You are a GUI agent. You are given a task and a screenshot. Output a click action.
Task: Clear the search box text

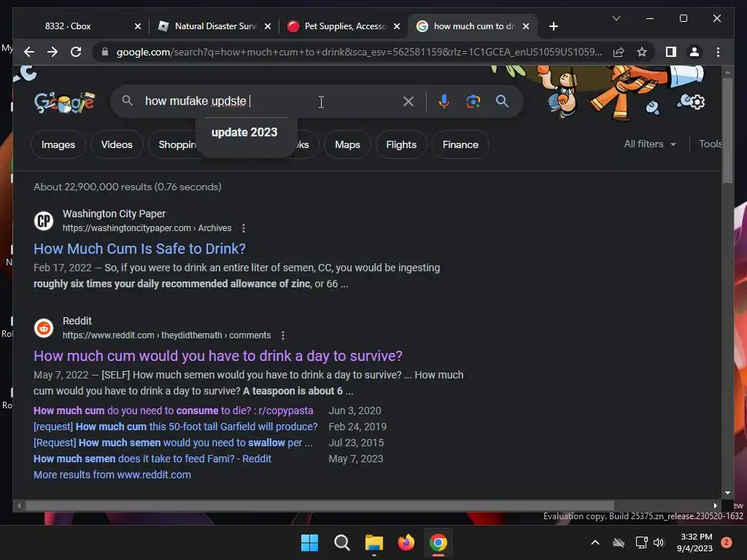coord(409,101)
